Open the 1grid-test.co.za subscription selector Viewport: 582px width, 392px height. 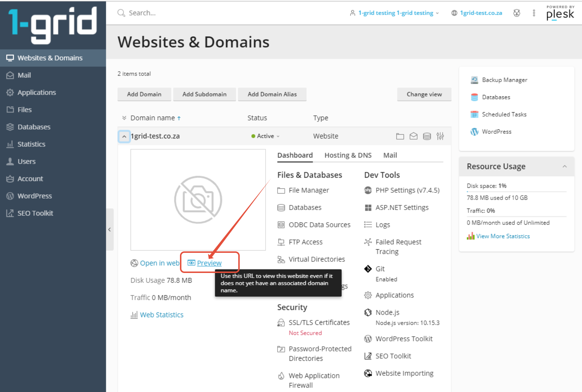tap(477, 13)
